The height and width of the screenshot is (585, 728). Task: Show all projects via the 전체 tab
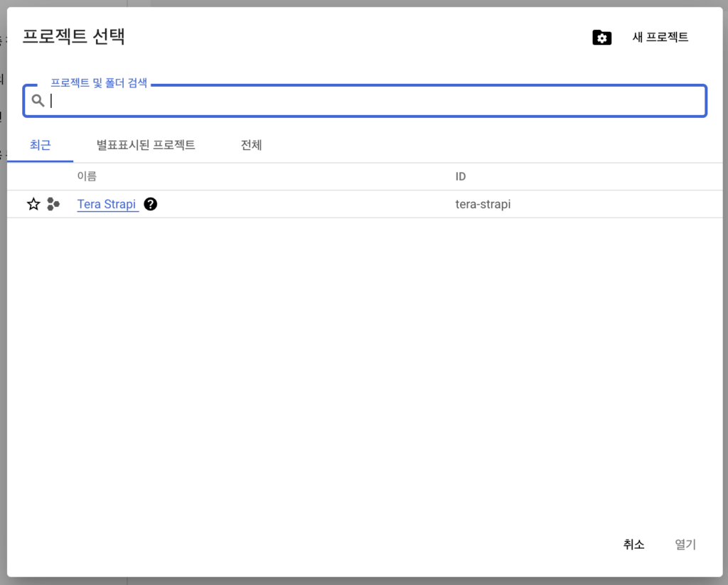click(x=251, y=145)
